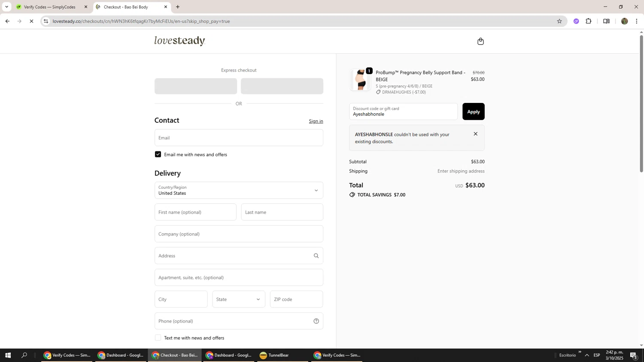Dismiss the discount error message
Viewport: 644px width, 362px height.
click(x=475, y=134)
